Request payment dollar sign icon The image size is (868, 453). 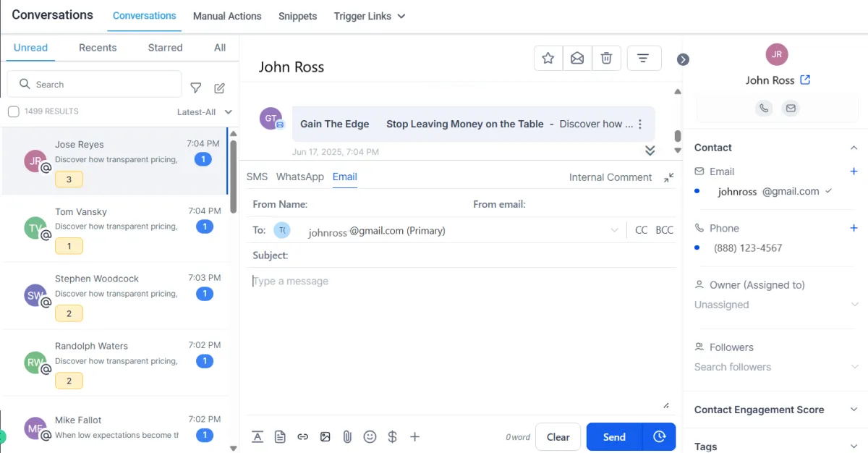(392, 436)
